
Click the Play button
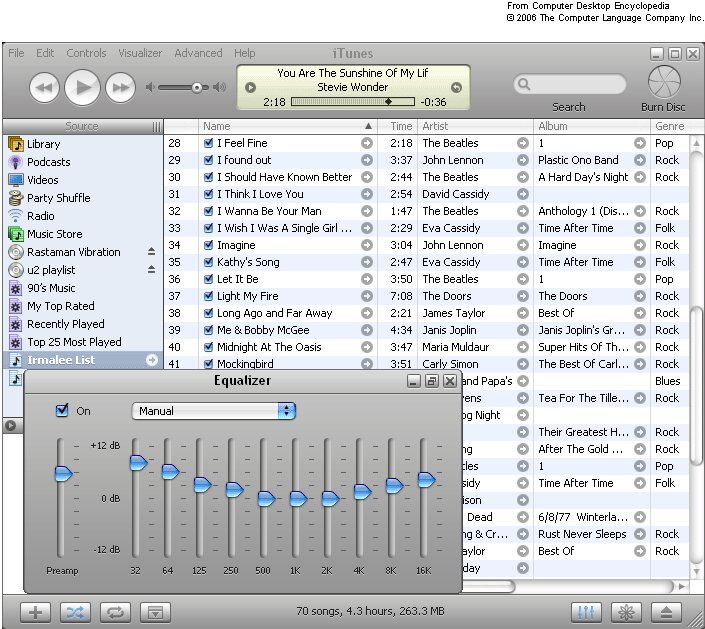[x=82, y=87]
